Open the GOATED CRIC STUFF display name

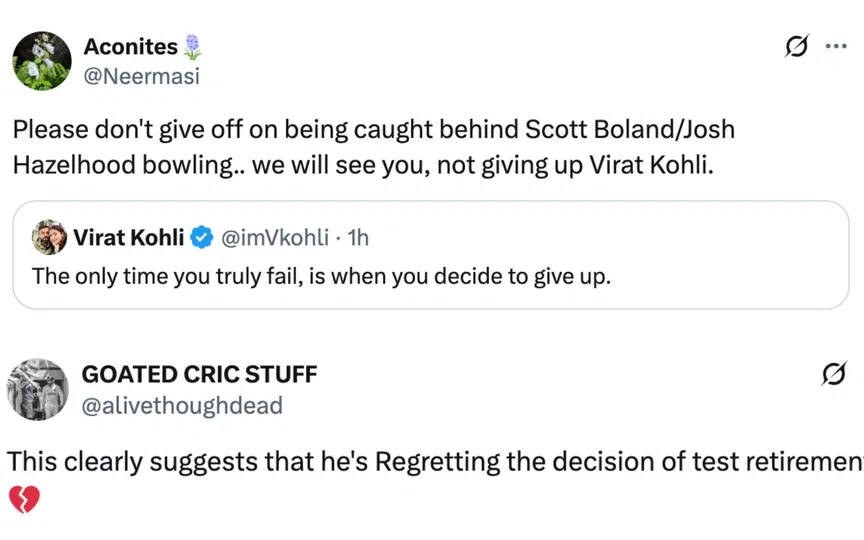click(199, 375)
